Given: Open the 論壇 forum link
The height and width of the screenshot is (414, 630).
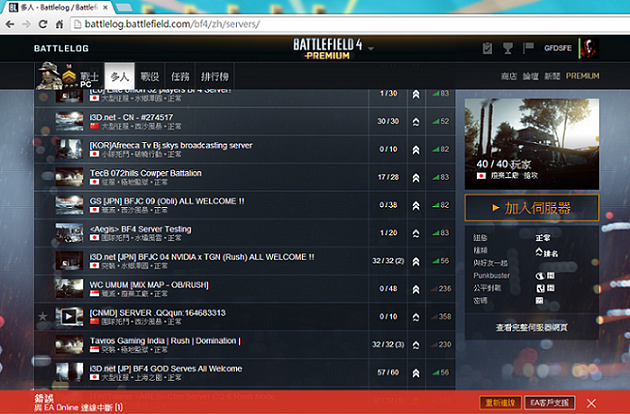Looking at the screenshot, I should (530, 76).
